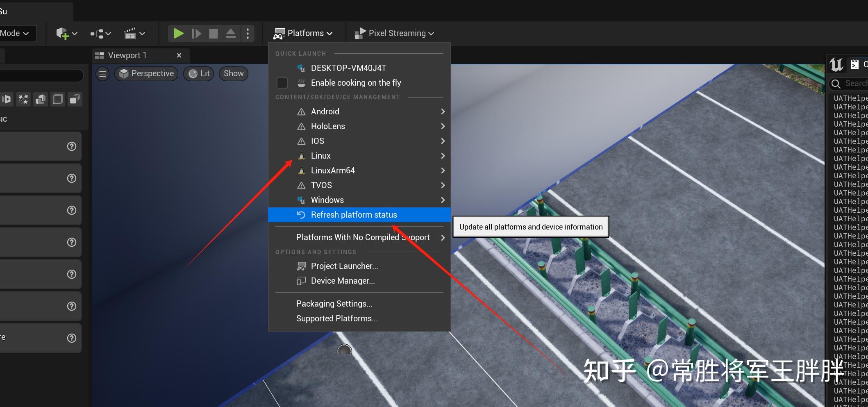Open the Cinematics clapperboard icon

pyautogui.click(x=131, y=34)
